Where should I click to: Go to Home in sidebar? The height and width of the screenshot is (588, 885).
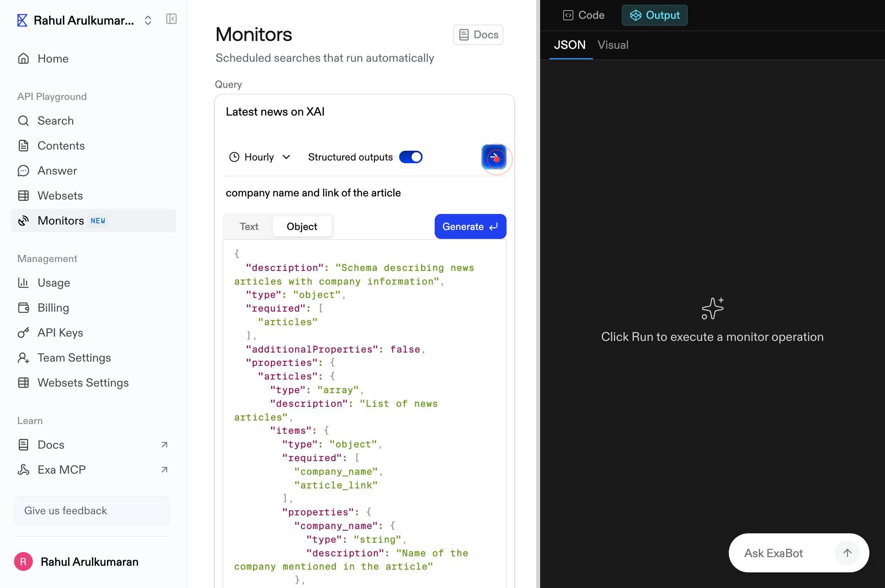click(x=93, y=59)
